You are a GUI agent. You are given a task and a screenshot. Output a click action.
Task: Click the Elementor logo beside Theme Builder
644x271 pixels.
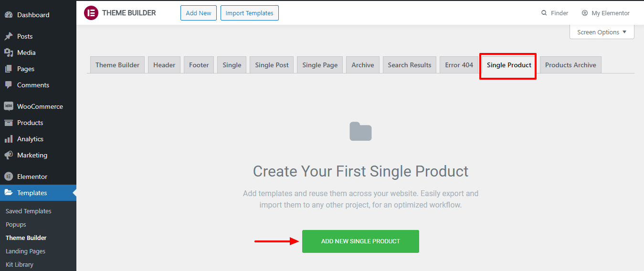[x=91, y=13]
